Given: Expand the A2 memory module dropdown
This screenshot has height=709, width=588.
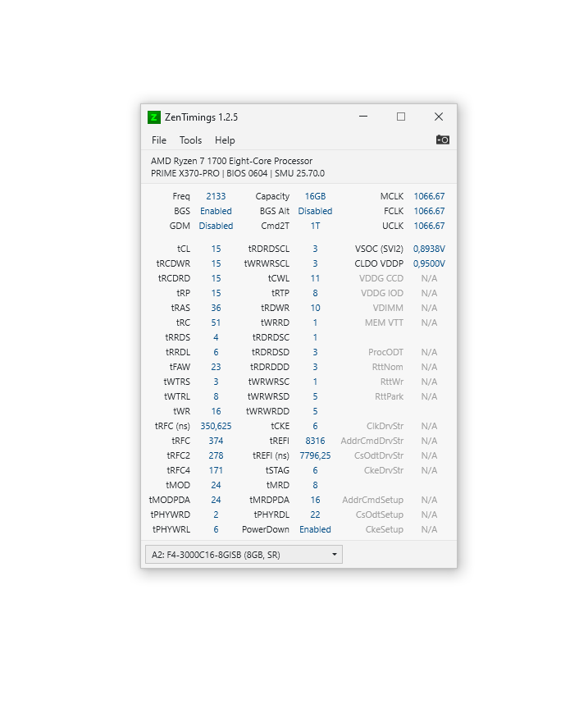Looking at the screenshot, I should tap(244, 555).
